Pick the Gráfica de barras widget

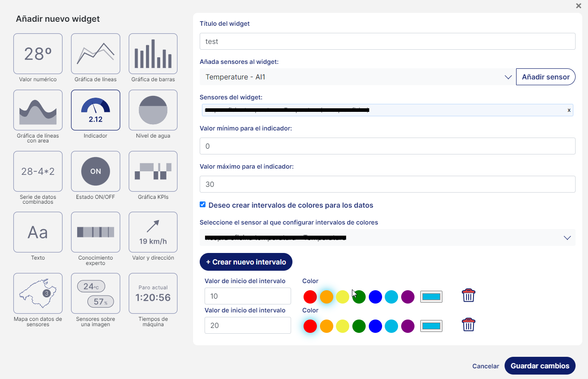coord(153,54)
